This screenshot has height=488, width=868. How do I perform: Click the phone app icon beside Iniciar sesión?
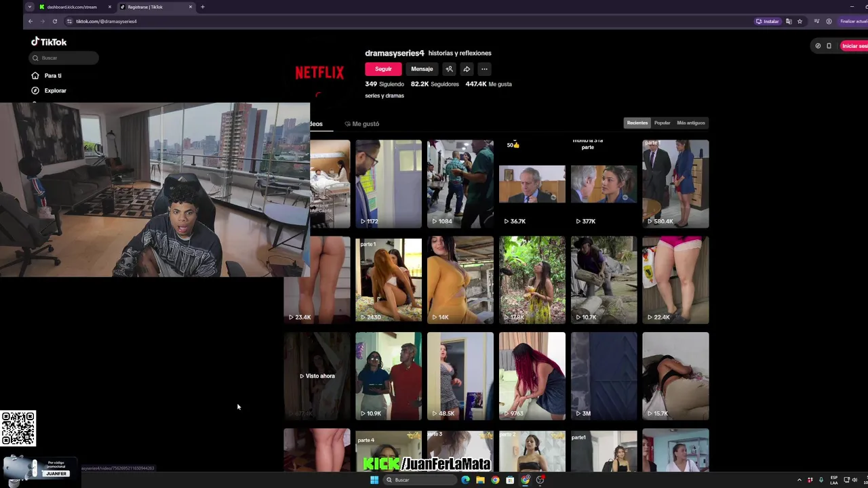click(x=829, y=45)
